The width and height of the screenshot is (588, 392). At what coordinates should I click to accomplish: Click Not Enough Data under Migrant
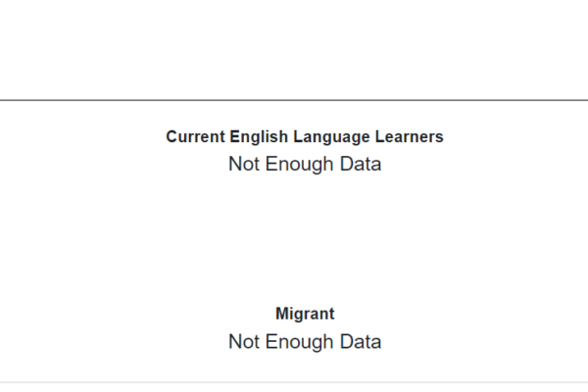[305, 342]
